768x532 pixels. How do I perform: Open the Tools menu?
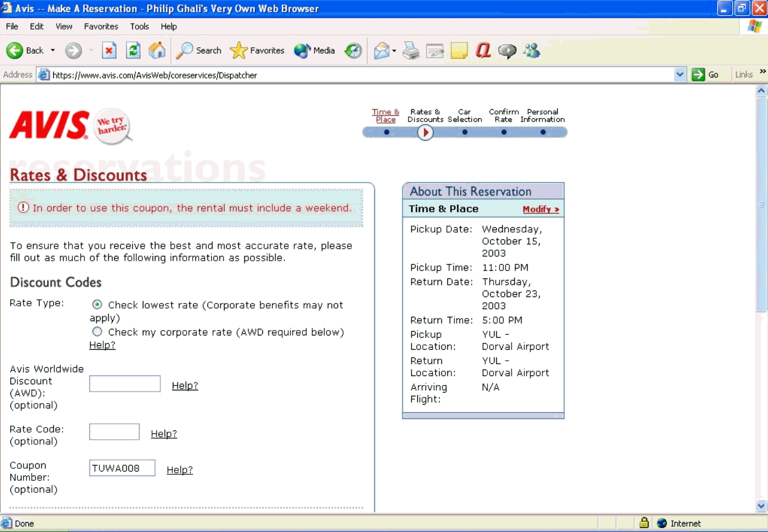pyautogui.click(x=139, y=26)
